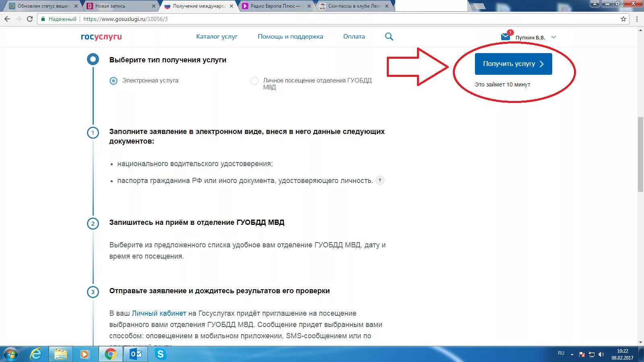Click the network tray icon
644x362 pixels.
pyautogui.click(x=592, y=354)
